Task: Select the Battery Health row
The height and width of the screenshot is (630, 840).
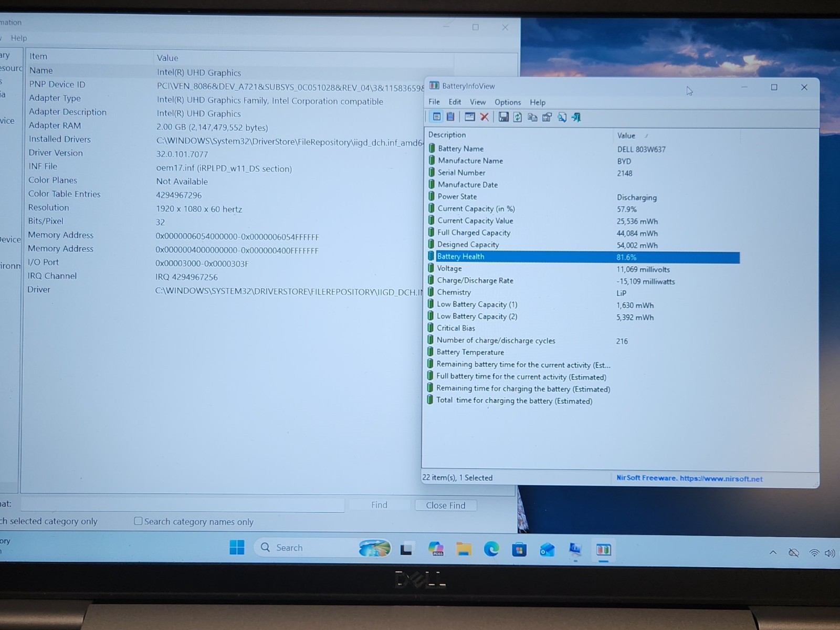Action: pyautogui.click(x=583, y=257)
